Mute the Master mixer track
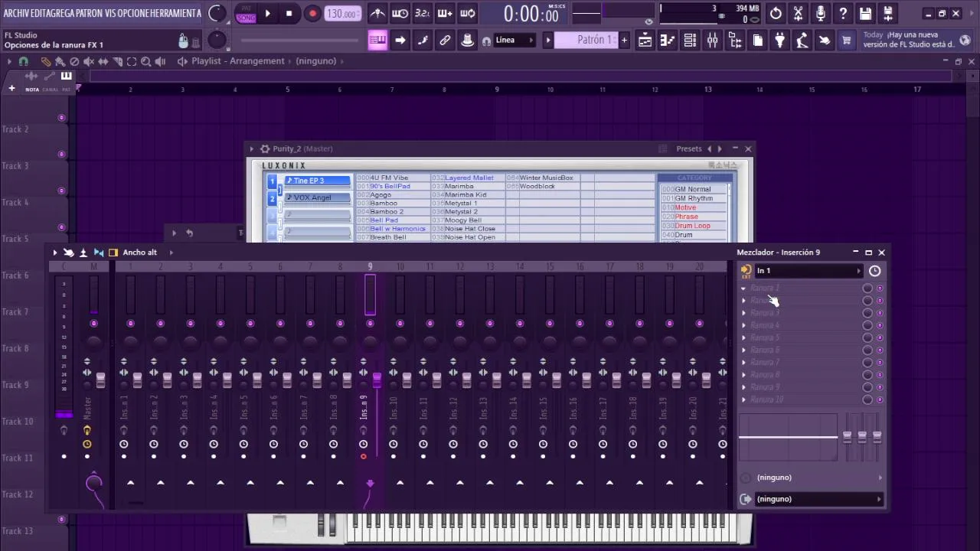The height and width of the screenshot is (551, 980). tap(93, 324)
